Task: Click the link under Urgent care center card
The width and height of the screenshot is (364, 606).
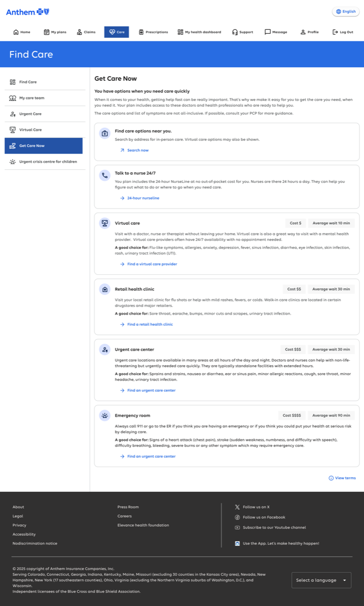Action: 148,390
